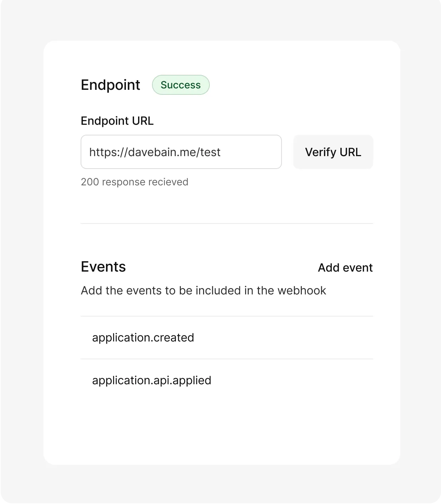Check the endpoint verification Success indicator
The height and width of the screenshot is (504, 441).
click(181, 85)
